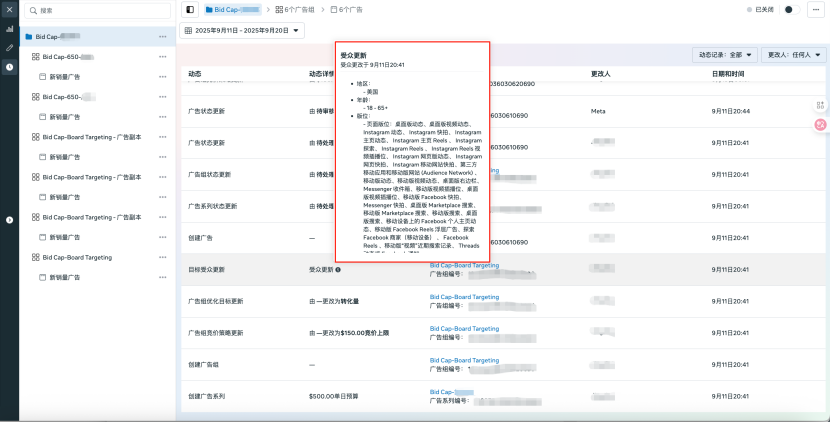Expand the left rail with arrow circle icon
This screenshot has width=830, height=422.
pyautogui.click(x=10, y=220)
